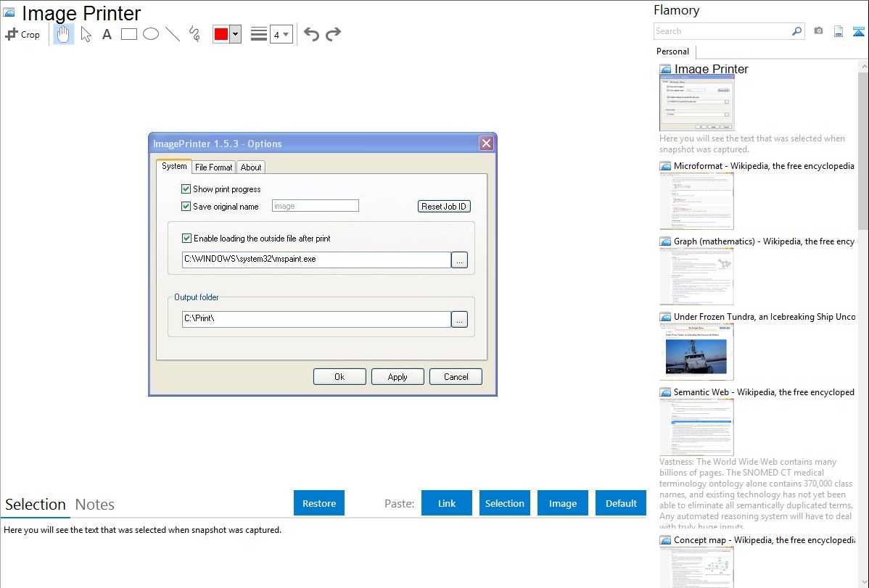Open the Personal tab
This screenshot has height=588, width=869.
673,51
